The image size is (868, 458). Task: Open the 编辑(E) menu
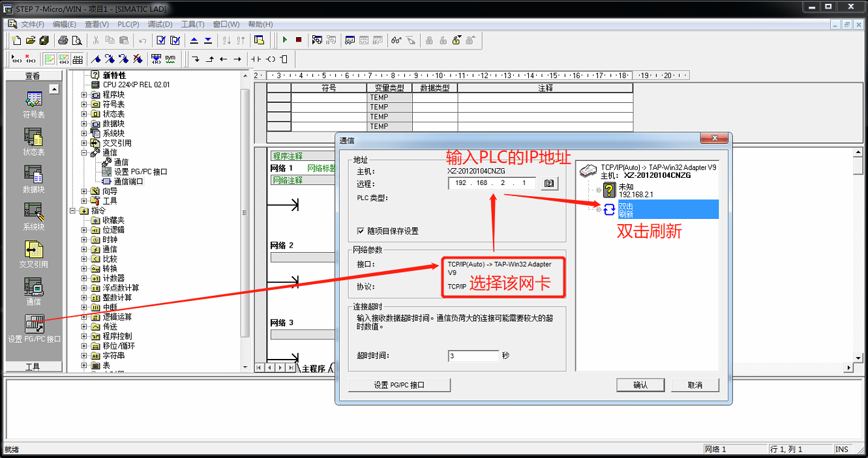tap(65, 24)
